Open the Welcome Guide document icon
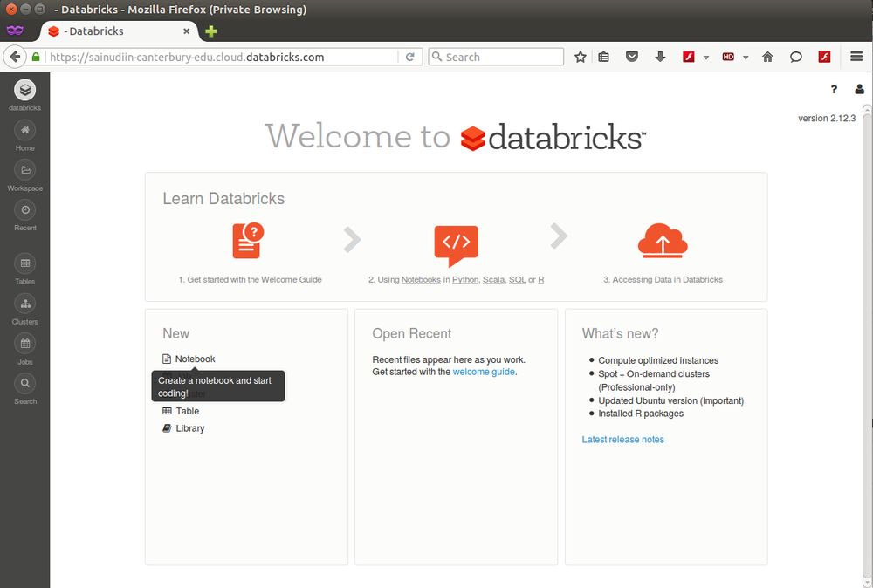 (248, 241)
